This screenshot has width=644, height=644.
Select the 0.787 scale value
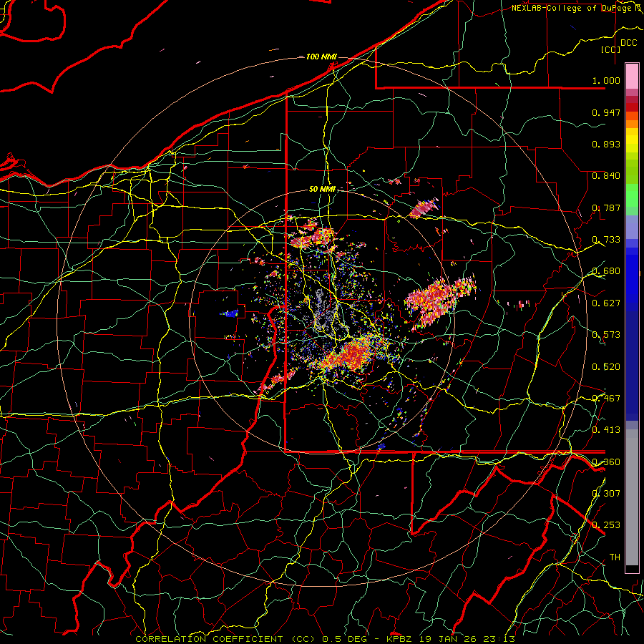tap(606, 208)
